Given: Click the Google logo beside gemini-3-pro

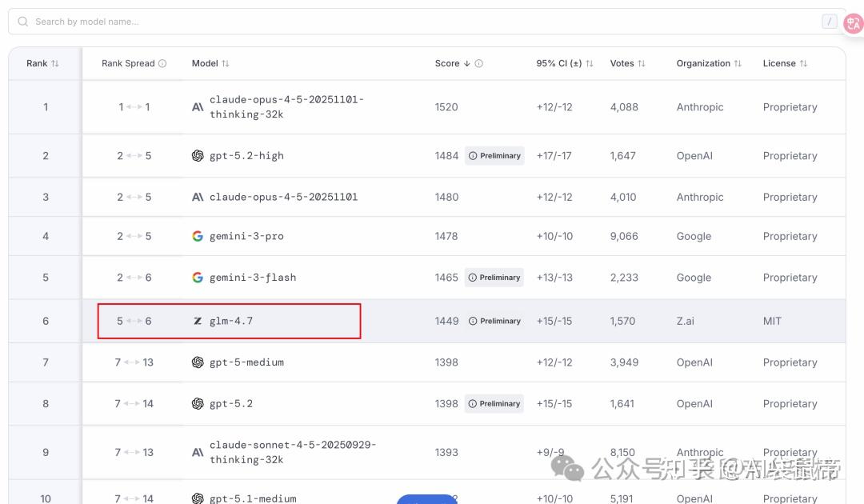Looking at the screenshot, I should (x=198, y=236).
